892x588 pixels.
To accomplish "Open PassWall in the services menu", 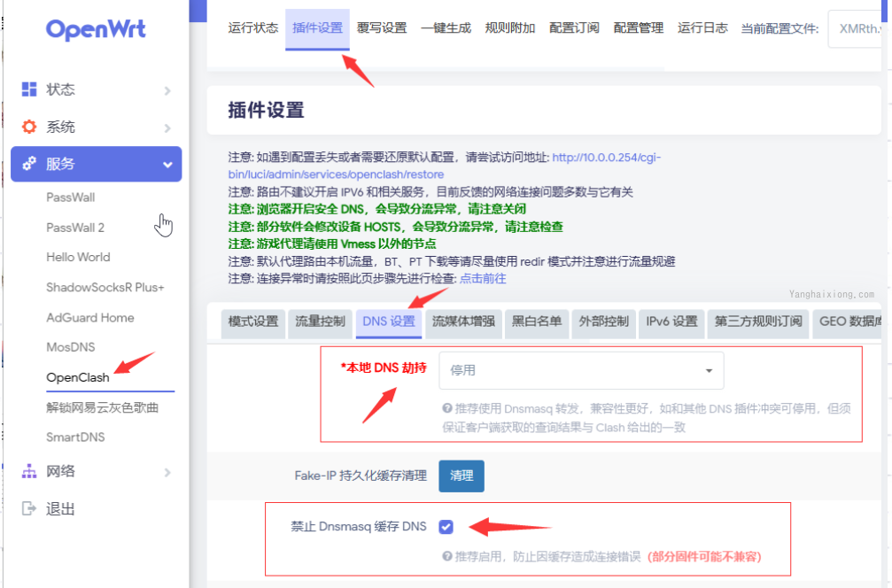I will click(71, 197).
